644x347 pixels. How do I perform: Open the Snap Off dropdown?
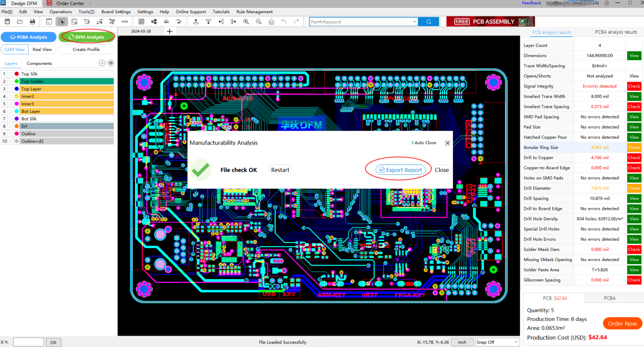[516, 342]
